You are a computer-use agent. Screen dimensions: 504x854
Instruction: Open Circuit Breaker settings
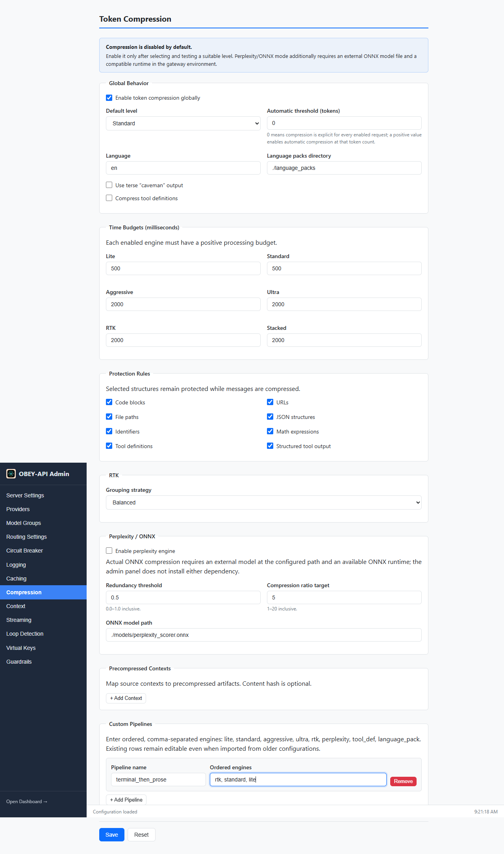coord(43,551)
